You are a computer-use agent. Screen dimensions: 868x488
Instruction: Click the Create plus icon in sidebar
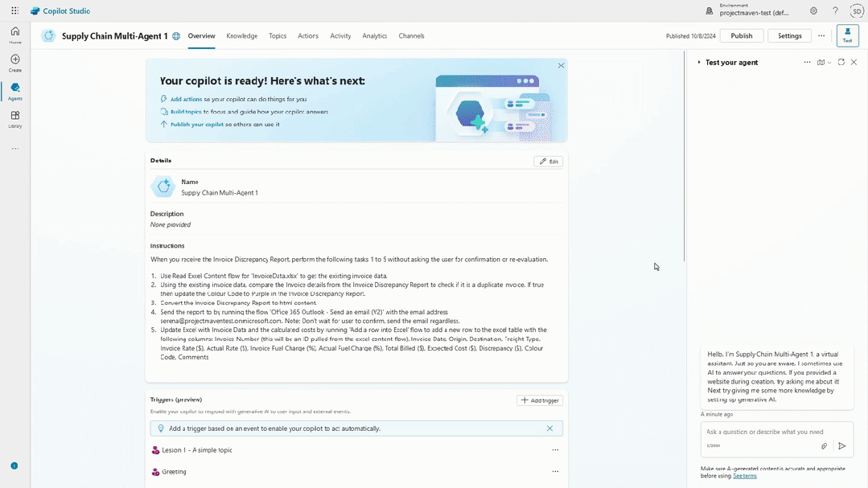[14, 62]
